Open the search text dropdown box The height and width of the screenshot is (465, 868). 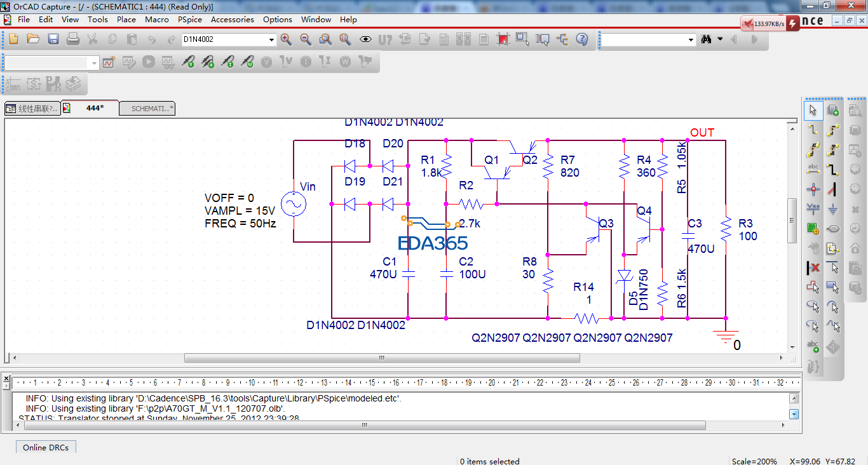tap(691, 40)
